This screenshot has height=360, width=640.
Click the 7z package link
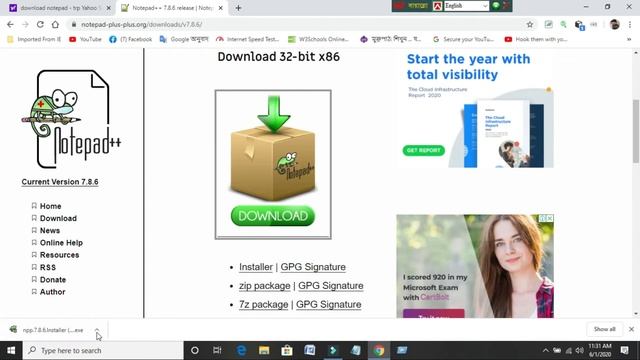[x=263, y=304]
